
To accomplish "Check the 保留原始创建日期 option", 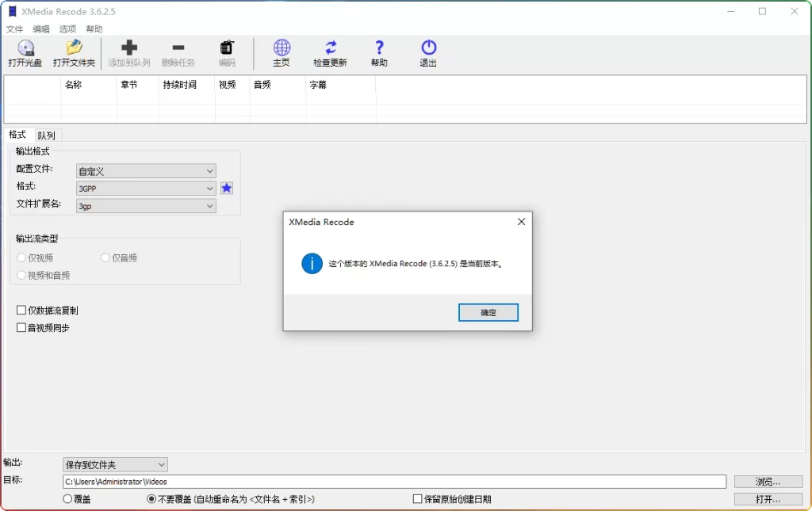I will [x=416, y=498].
